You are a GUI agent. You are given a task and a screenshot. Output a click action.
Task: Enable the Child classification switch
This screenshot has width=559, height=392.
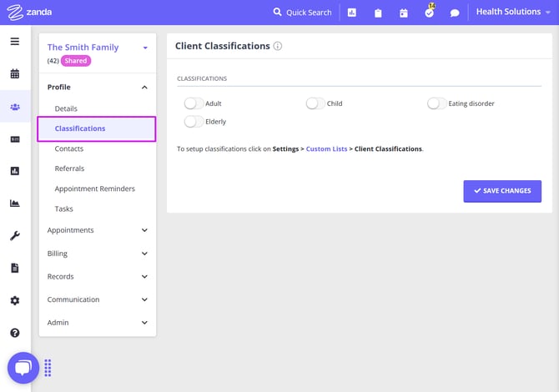(x=315, y=103)
